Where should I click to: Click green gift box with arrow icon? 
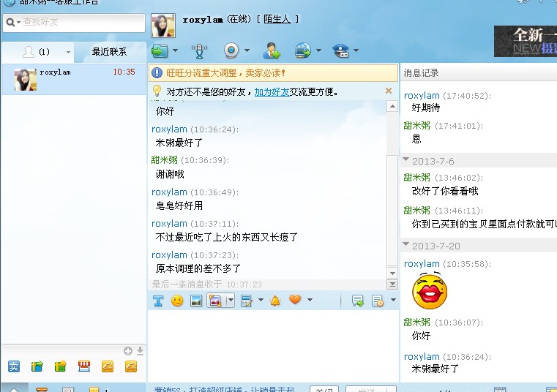tap(37, 366)
